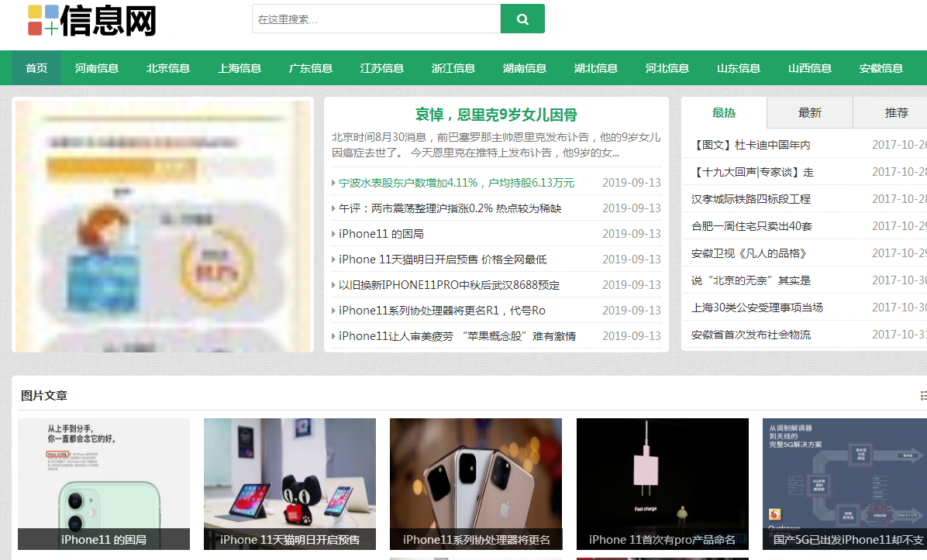The image size is (927, 560).
Task: Click the iPhone 11天猫明日开启预售 thumbnail
Action: [289, 484]
